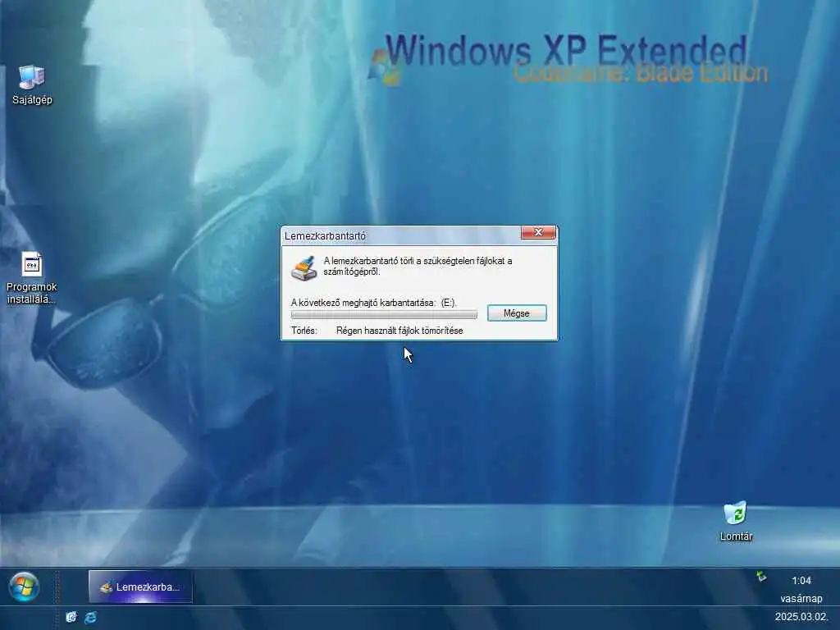Cancel cleanup with the Mégse button
This screenshot has height=630, width=840.
[517, 313]
